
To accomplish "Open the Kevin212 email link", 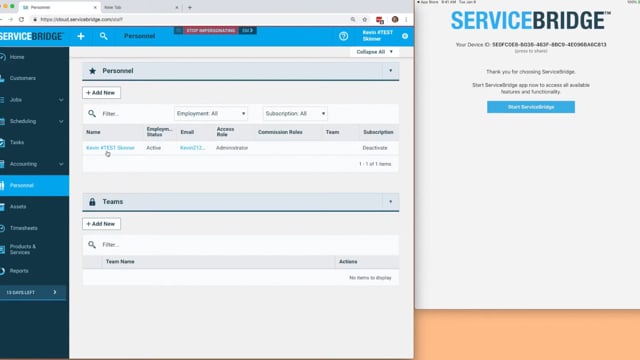I will point(192,148).
